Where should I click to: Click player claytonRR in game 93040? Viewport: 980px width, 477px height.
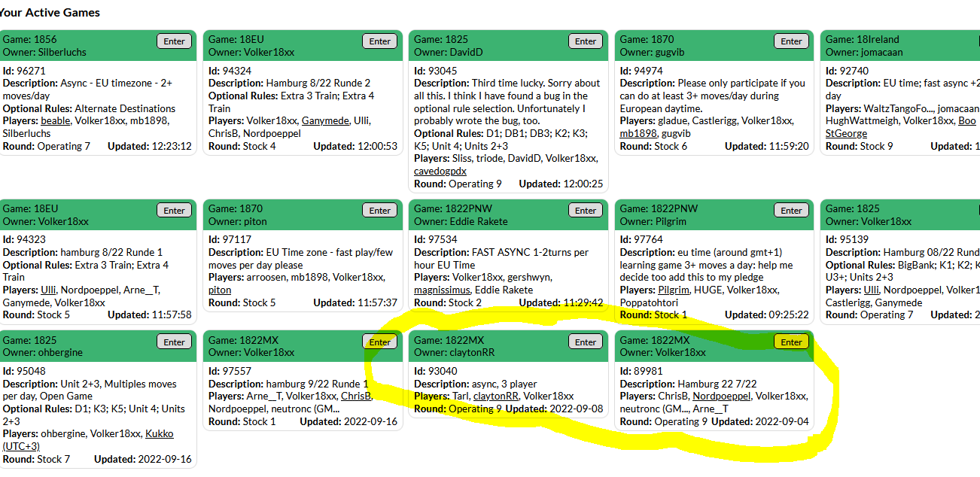496,396
